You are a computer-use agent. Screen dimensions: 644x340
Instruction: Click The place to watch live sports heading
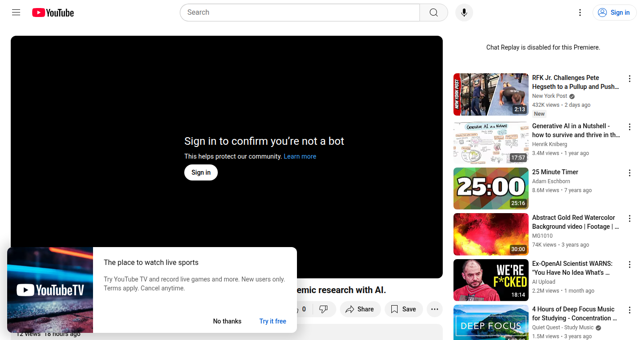151,263
